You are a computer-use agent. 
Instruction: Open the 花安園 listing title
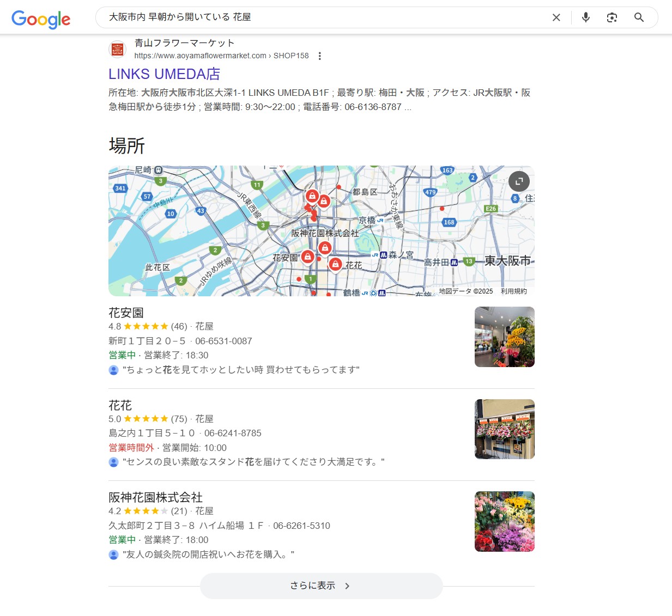coord(126,313)
